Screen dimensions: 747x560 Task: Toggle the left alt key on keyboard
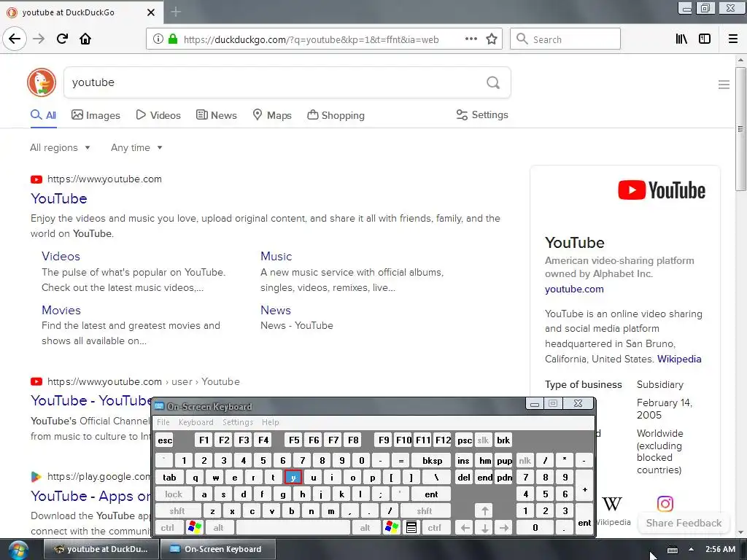[219, 528]
